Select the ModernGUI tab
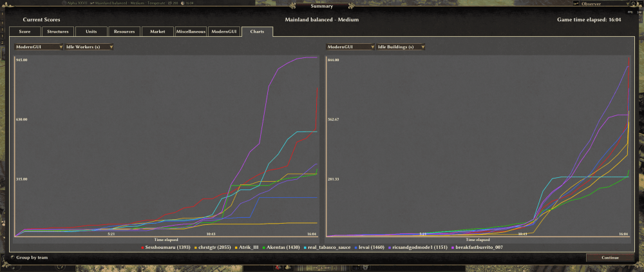The height and width of the screenshot is (272, 644). click(x=224, y=32)
